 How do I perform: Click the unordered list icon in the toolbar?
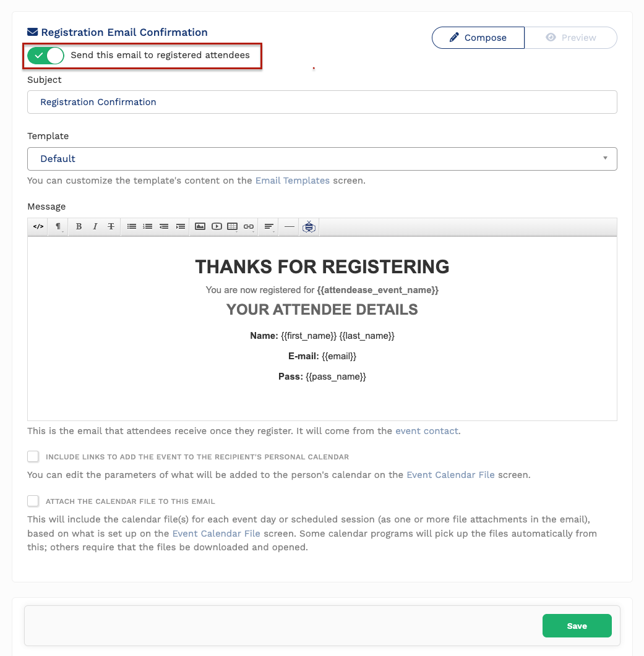132,226
